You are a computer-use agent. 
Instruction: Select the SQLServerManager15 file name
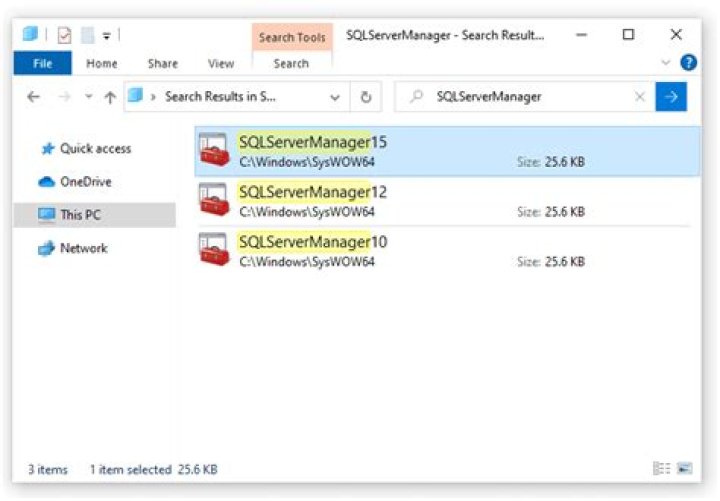tap(313, 142)
